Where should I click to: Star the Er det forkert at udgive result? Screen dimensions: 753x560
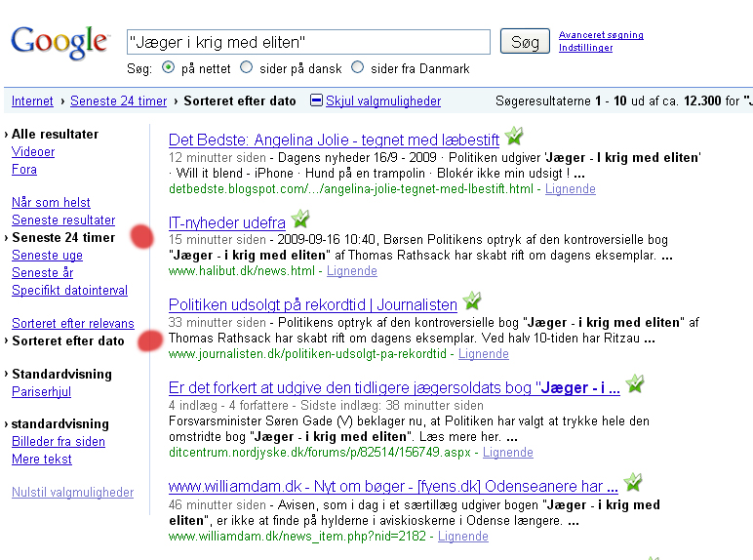(635, 383)
